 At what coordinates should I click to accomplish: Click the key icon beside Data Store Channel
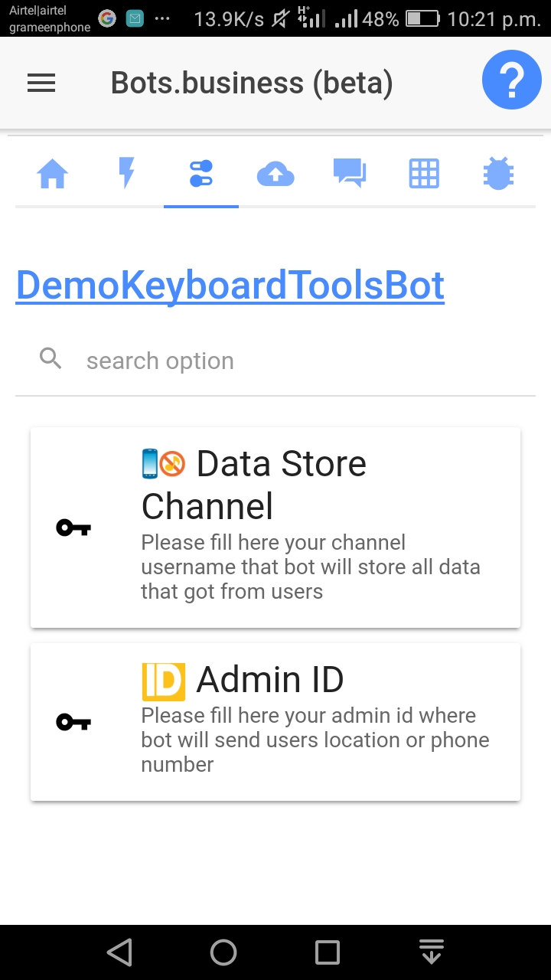[x=73, y=528]
